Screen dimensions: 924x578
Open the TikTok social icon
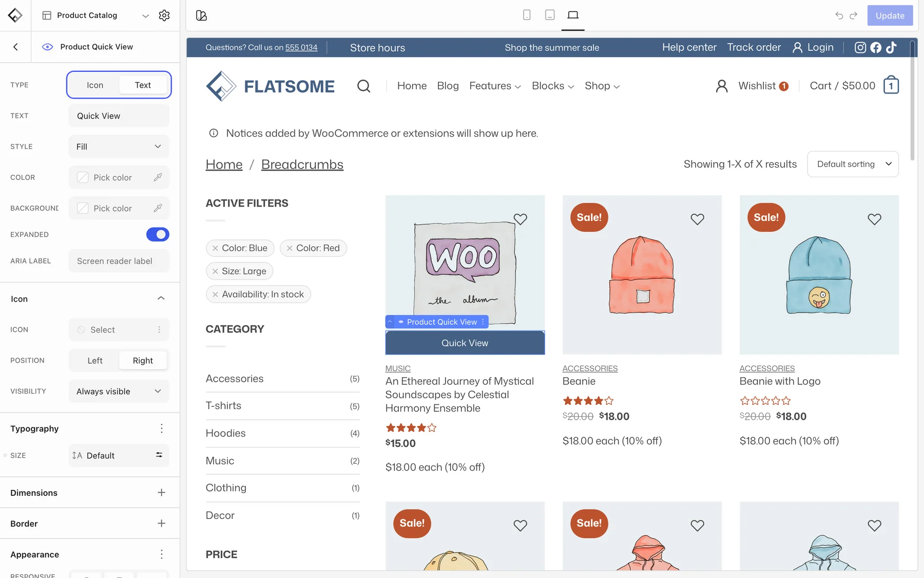coord(891,47)
